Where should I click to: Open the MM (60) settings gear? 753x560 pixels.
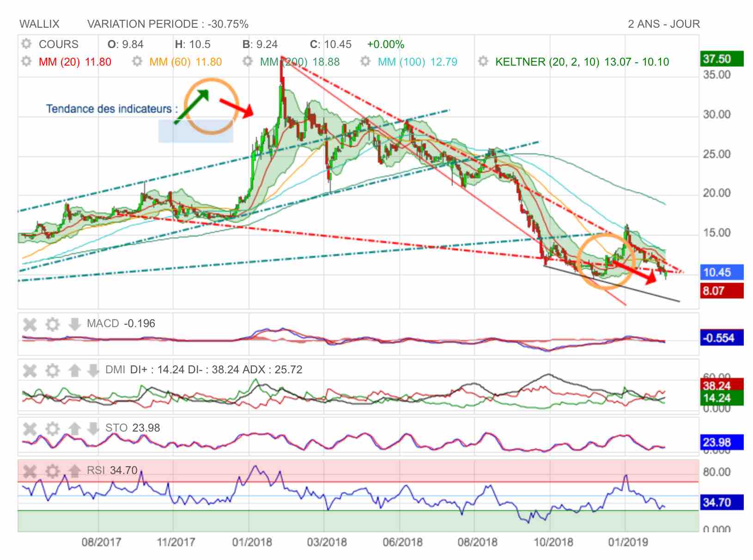(x=137, y=61)
